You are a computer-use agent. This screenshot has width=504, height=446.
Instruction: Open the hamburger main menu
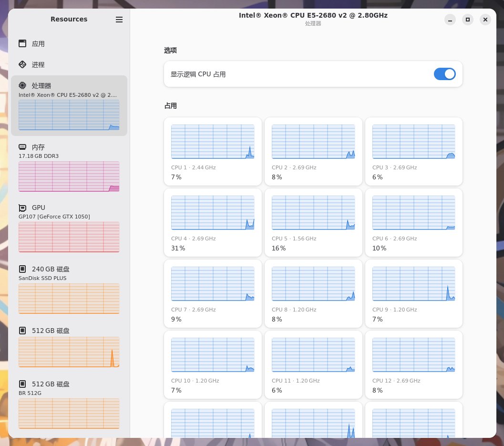(119, 20)
